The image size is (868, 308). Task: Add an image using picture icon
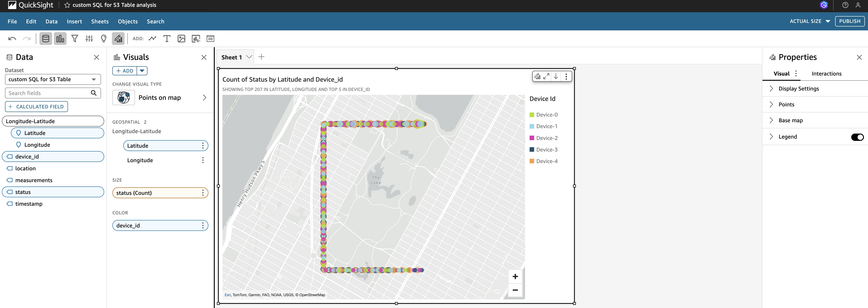point(181,39)
